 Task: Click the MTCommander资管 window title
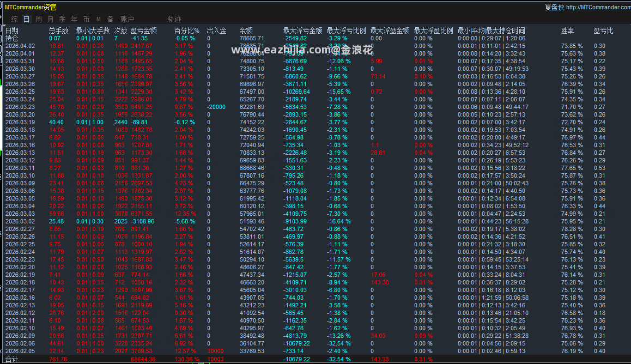tap(31, 7)
